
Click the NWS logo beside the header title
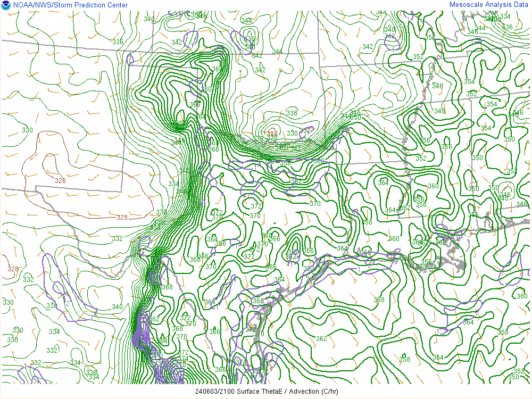(5, 5)
